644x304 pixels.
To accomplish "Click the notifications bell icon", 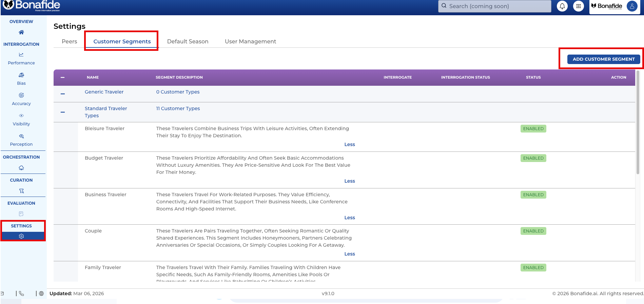I will [x=562, y=6].
